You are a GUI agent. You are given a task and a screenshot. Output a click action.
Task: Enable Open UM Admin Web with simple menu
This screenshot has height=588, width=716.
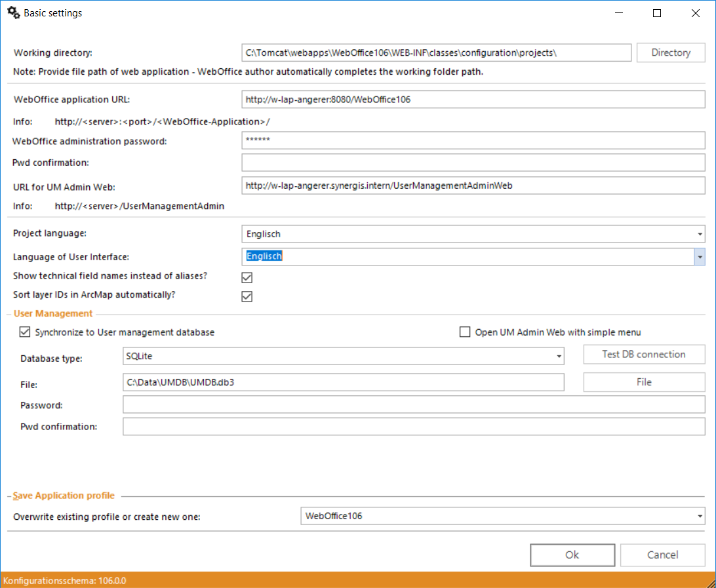(465, 332)
